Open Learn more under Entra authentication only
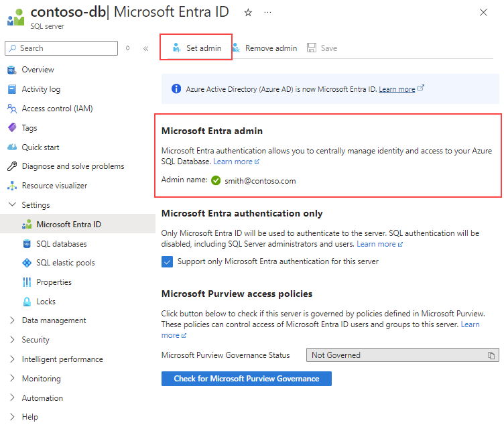 (376, 244)
